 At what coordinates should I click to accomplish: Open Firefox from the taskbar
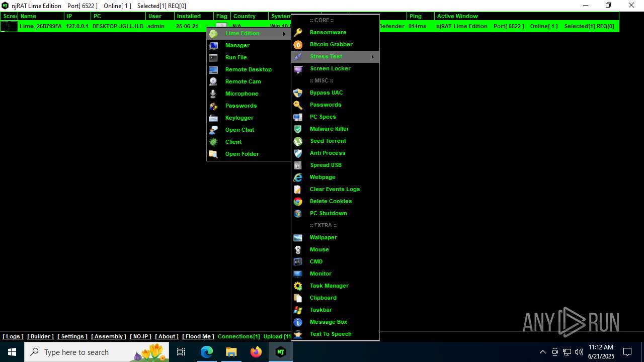[x=256, y=352]
